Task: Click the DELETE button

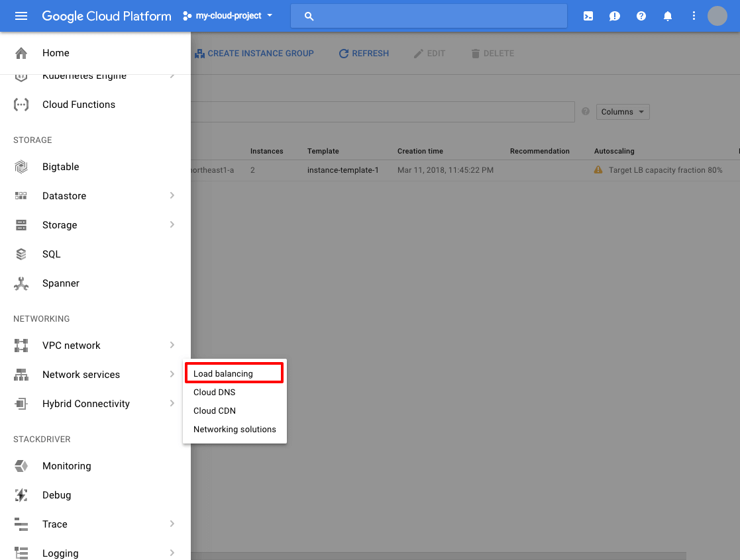Action: click(x=493, y=53)
